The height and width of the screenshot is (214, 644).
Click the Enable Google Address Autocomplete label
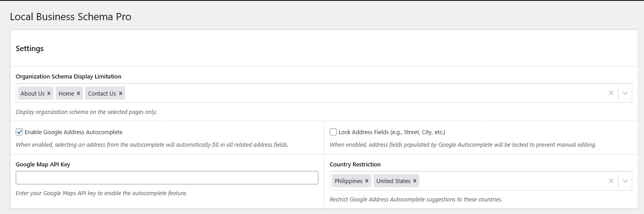click(74, 132)
